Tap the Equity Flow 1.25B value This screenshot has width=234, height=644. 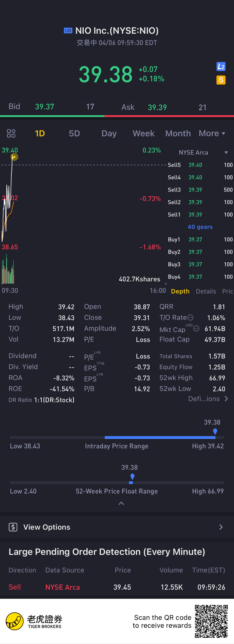tap(217, 367)
